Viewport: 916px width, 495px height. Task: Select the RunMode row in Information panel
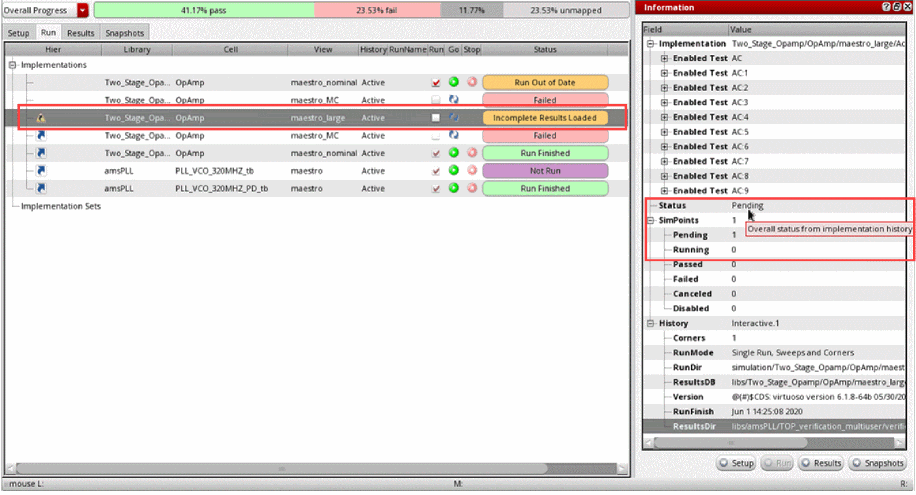pos(775,352)
